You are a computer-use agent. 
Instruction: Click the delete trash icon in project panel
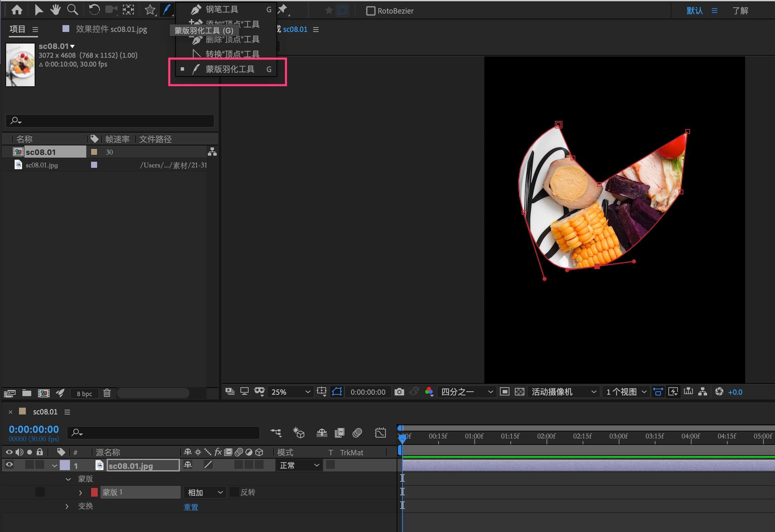(x=107, y=393)
